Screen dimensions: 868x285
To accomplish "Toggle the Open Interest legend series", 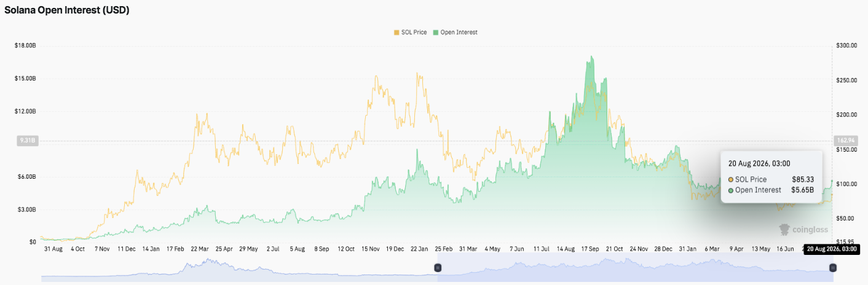I will point(456,32).
